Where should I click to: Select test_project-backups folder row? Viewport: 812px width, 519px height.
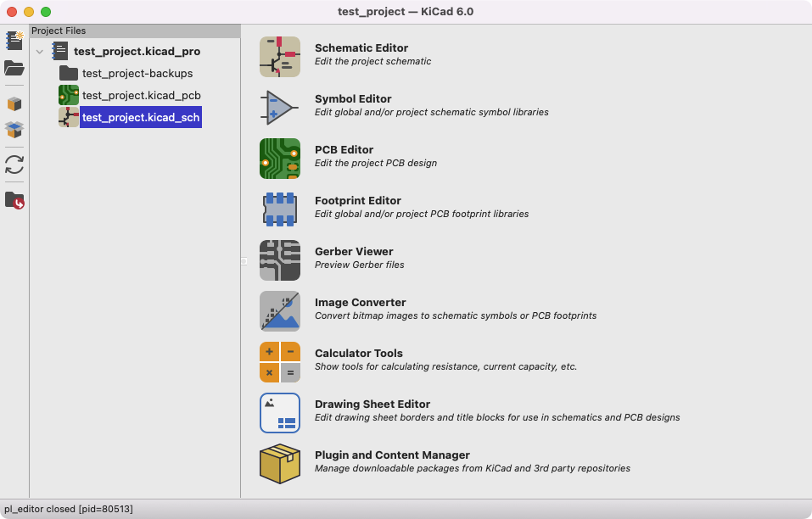pos(137,74)
